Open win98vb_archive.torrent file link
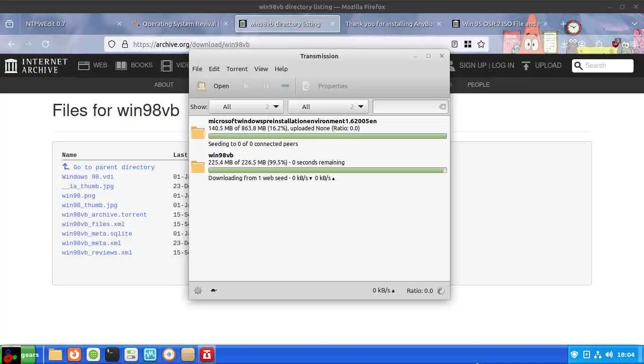644x364 pixels. coord(104,215)
